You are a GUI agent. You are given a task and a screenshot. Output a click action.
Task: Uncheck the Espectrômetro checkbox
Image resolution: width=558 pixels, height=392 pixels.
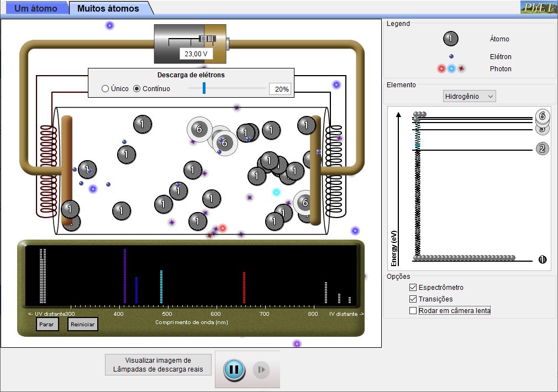coord(413,288)
